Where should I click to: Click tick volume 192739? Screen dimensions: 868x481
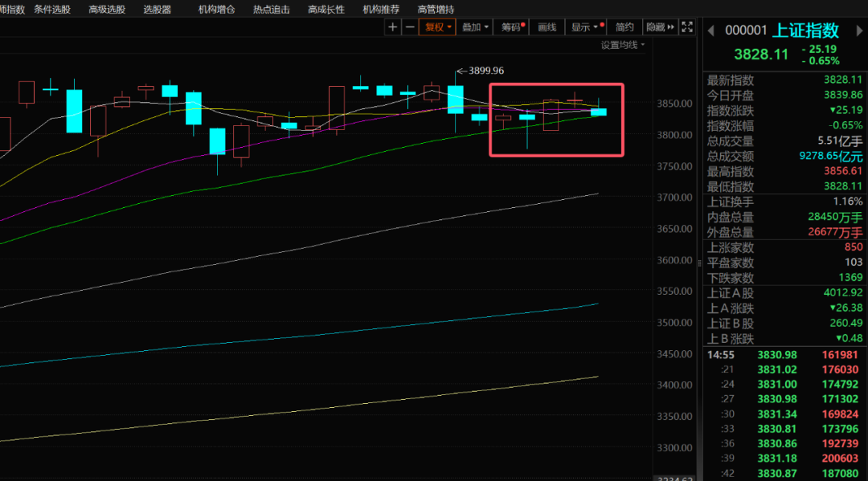[840, 443]
